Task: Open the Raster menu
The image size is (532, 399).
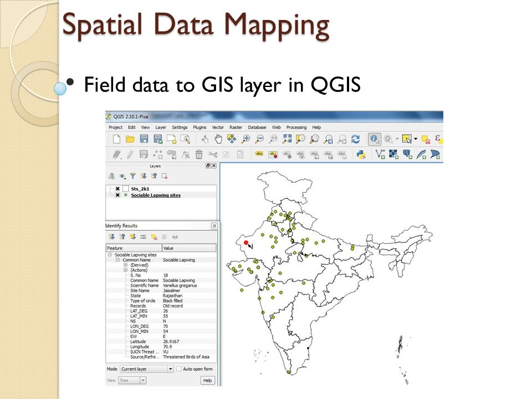Action: tap(236, 127)
